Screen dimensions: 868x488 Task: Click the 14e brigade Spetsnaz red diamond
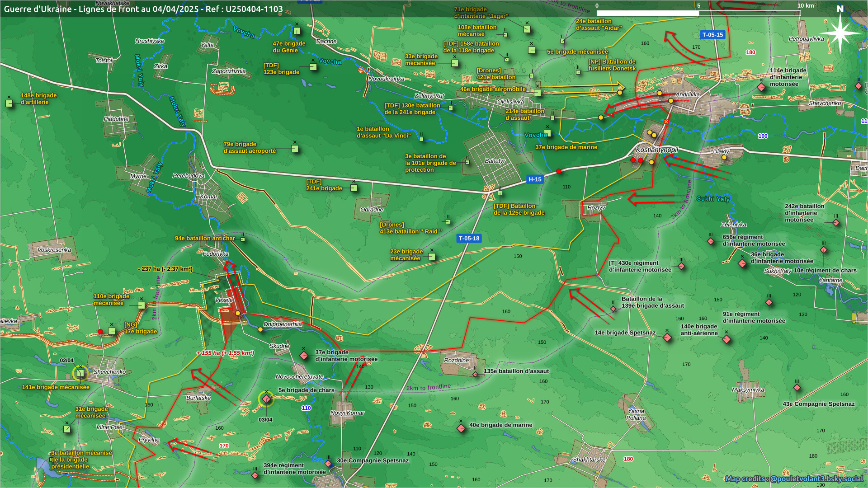pos(667,337)
